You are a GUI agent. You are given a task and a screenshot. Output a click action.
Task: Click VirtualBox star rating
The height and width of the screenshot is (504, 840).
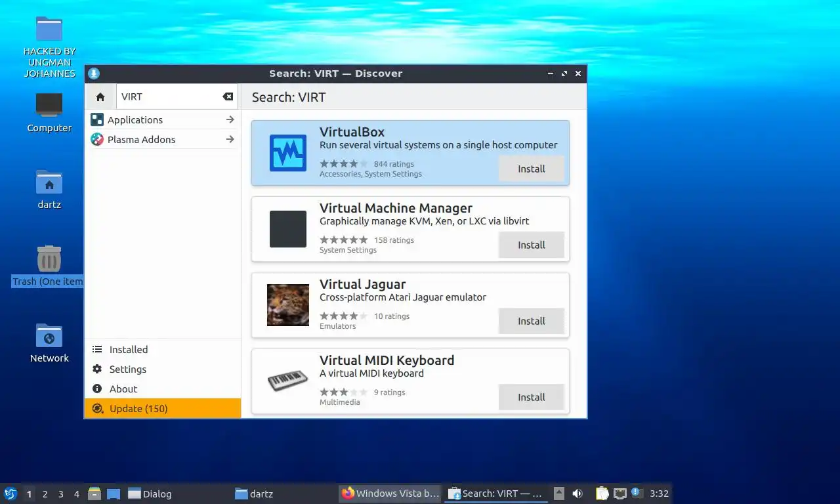pyautogui.click(x=344, y=164)
